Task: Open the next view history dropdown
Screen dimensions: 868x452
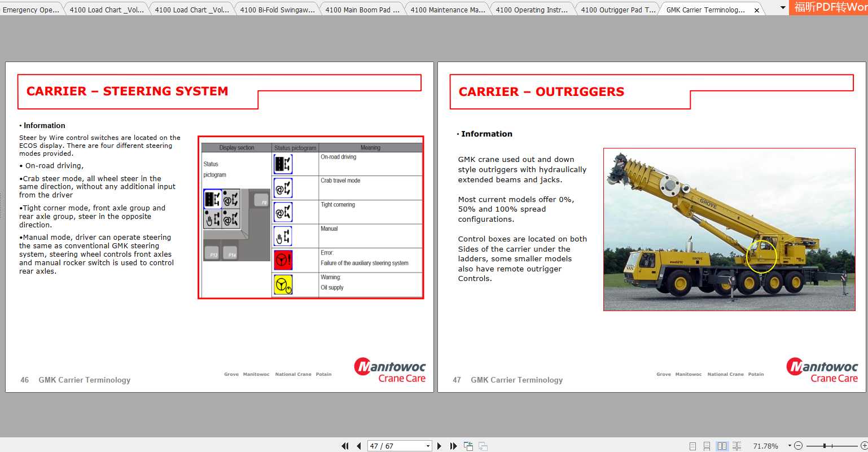Action: tap(483, 446)
